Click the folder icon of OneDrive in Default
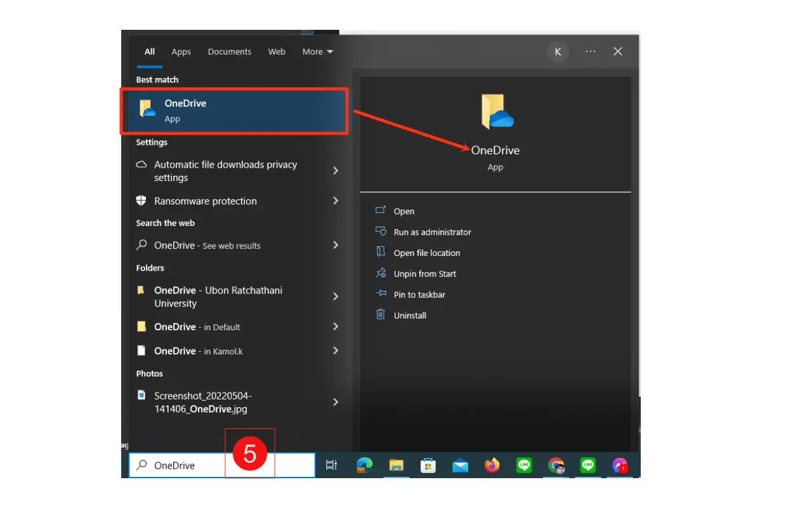812x508 pixels. [x=141, y=326]
